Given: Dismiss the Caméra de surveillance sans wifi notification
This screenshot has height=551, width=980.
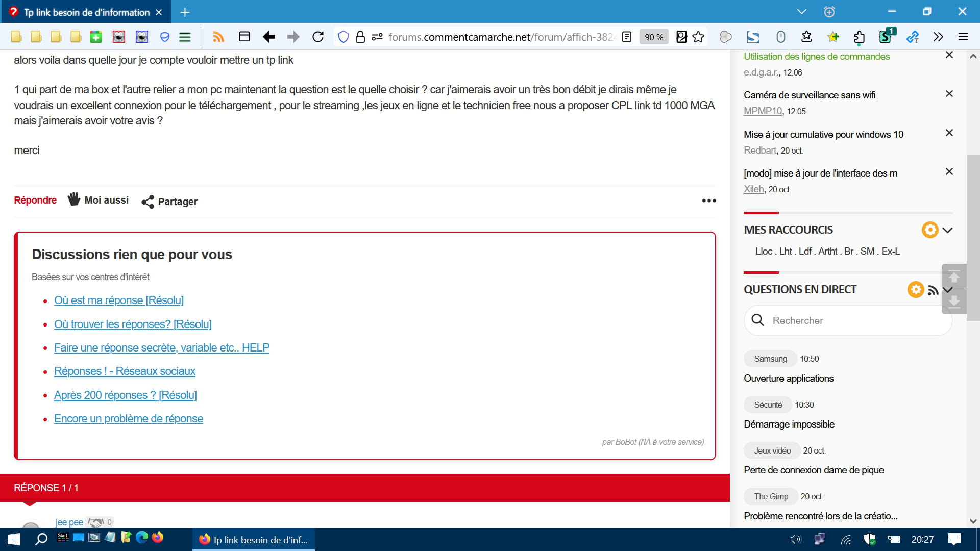Looking at the screenshot, I should (949, 94).
